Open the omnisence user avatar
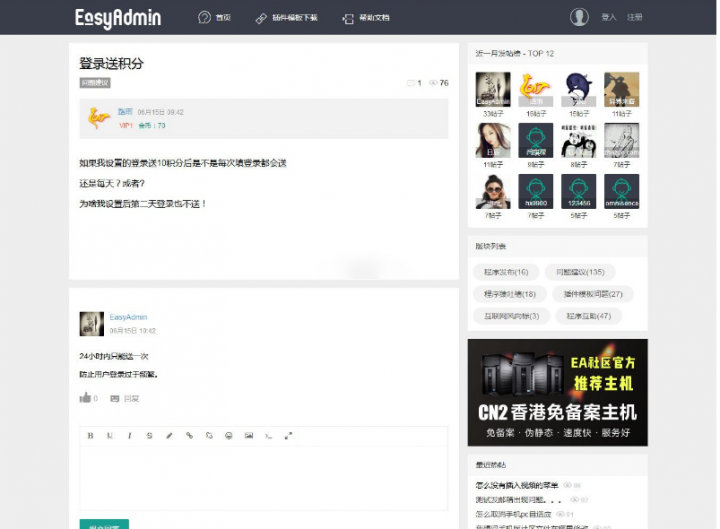The height and width of the screenshot is (529, 720). click(621, 191)
